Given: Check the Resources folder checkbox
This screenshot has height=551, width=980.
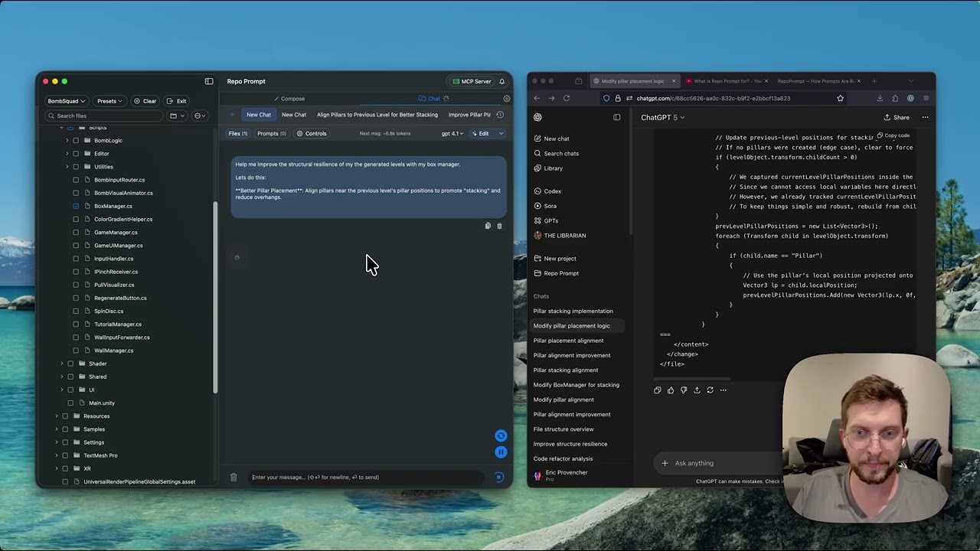Looking at the screenshot, I should pyautogui.click(x=65, y=416).
